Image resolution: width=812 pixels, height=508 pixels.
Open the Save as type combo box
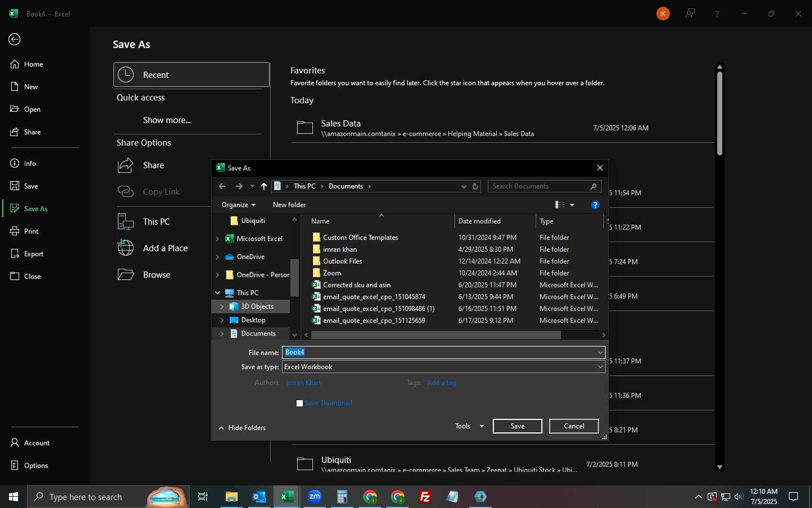tap(444, 367)
